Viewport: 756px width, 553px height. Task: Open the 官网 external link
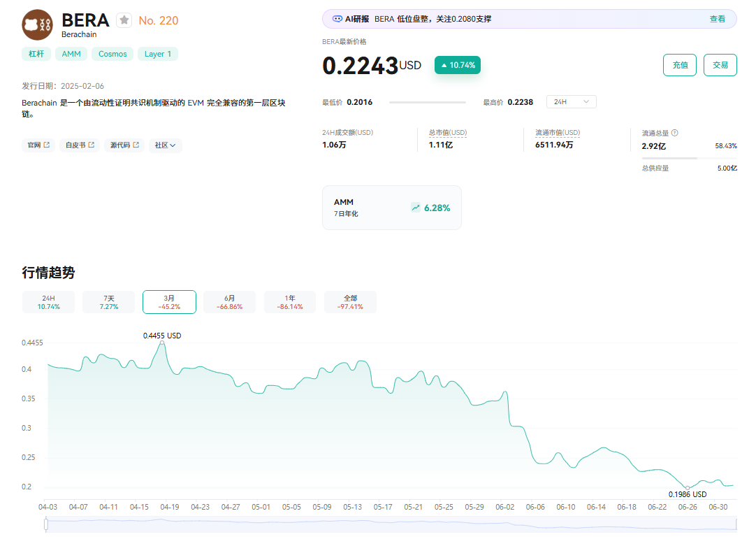38,145
